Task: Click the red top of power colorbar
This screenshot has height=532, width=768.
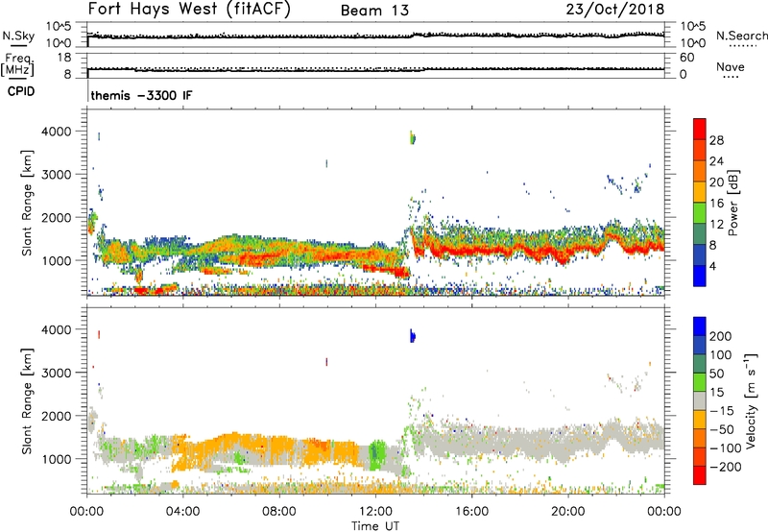Action: pos(700,129)
